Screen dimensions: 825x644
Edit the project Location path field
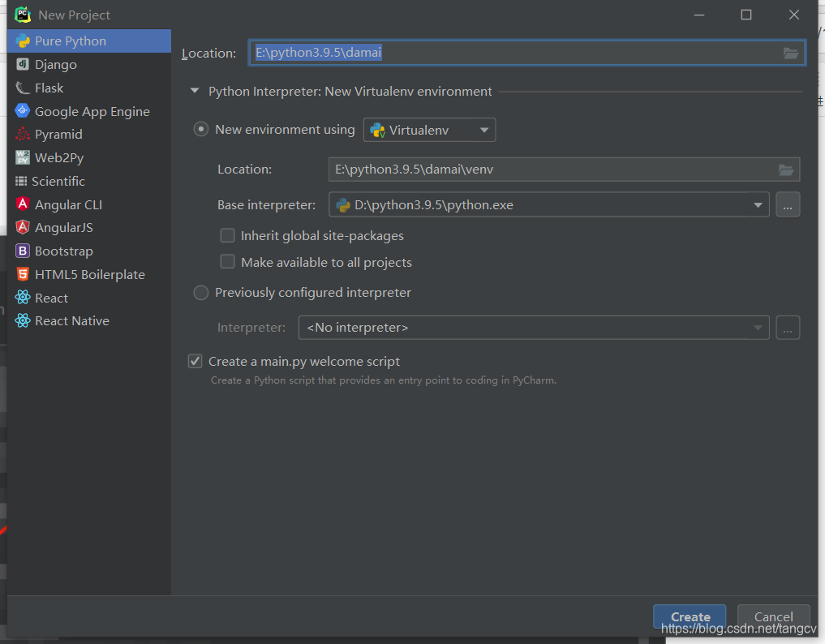tap(526, 54)
